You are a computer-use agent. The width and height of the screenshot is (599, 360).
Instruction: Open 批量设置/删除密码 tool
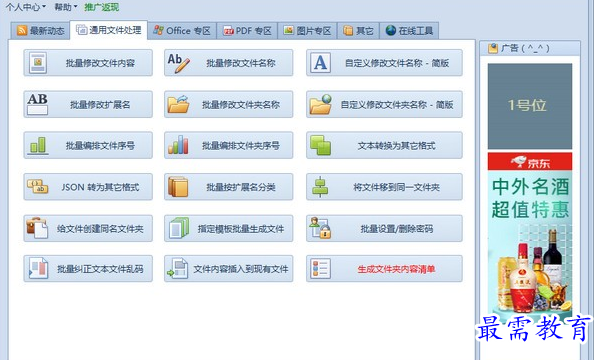point(384,229)
